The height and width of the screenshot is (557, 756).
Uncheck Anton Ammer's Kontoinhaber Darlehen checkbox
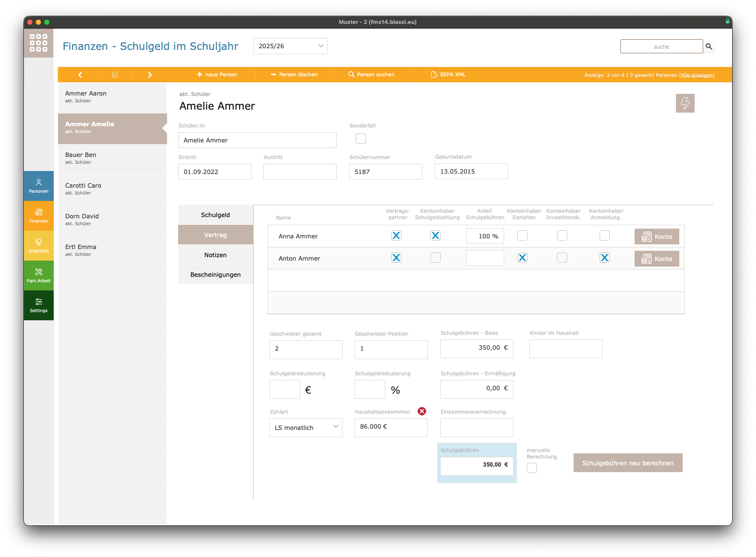pyautogui.click(x=522, y=258)
